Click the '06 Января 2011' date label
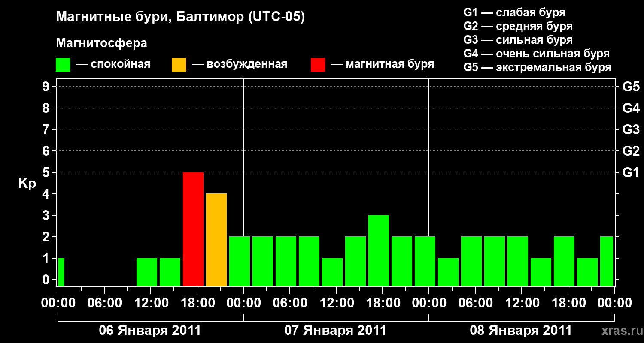 point(150,331)
